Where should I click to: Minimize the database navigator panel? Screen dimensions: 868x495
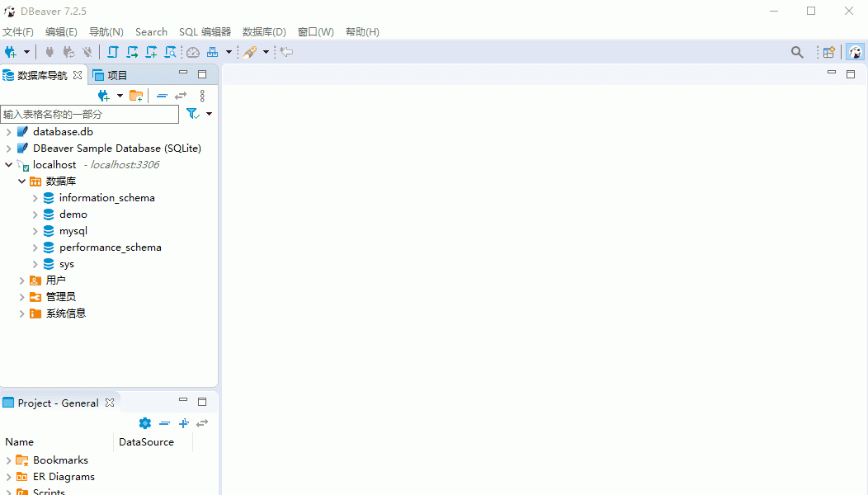pyautogui.click(x=183, y=73)
